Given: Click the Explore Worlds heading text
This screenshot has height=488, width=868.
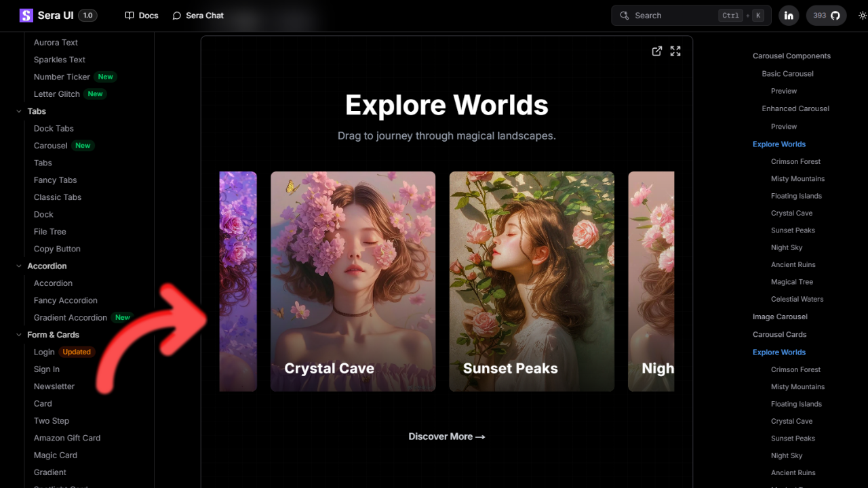Looking at the screenshot, I should [447, 105].
